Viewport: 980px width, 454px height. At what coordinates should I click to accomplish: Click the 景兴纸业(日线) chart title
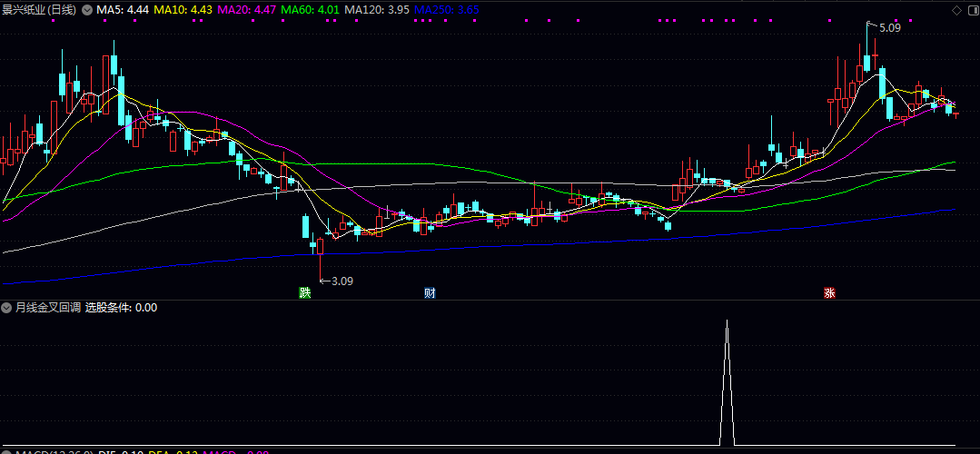pyautogui.click(x=39, y=10)
